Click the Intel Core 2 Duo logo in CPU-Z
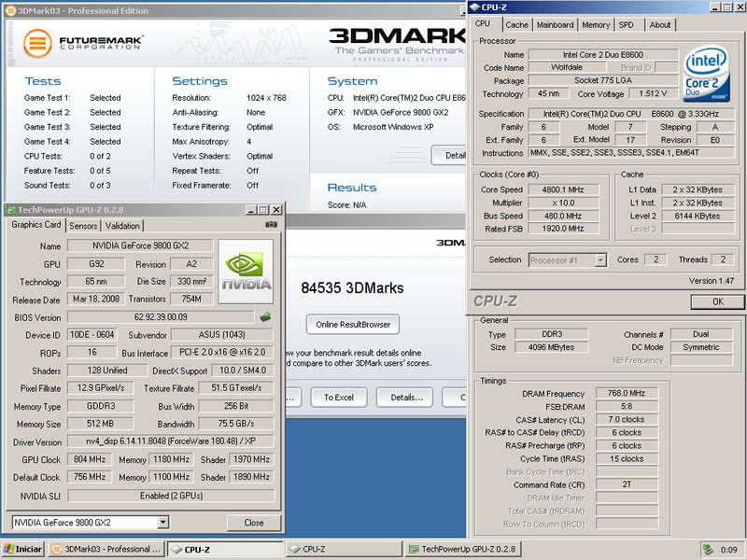Screen dimensions: 747x560 pos(706,74)
